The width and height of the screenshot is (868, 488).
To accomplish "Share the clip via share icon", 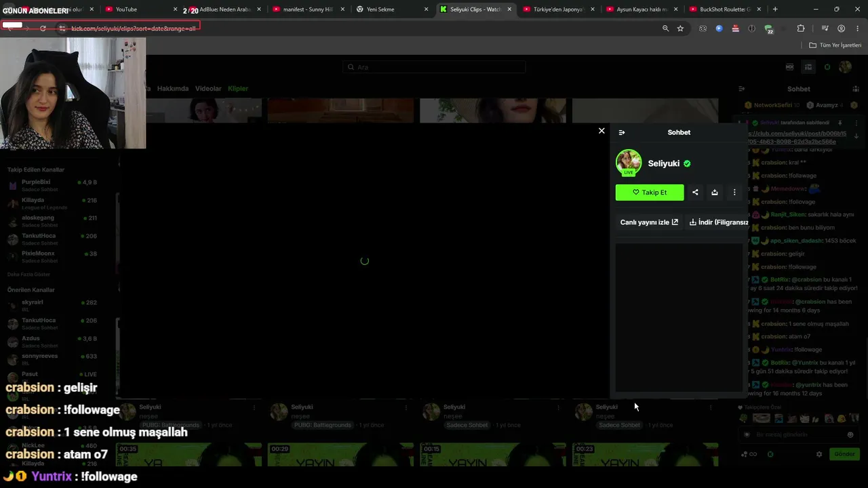I will tap(695, 192).
